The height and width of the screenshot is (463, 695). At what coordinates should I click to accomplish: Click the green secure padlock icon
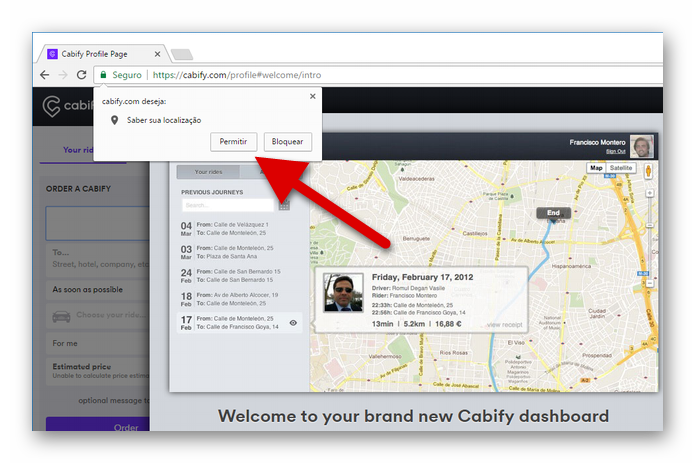coord(103,75)
